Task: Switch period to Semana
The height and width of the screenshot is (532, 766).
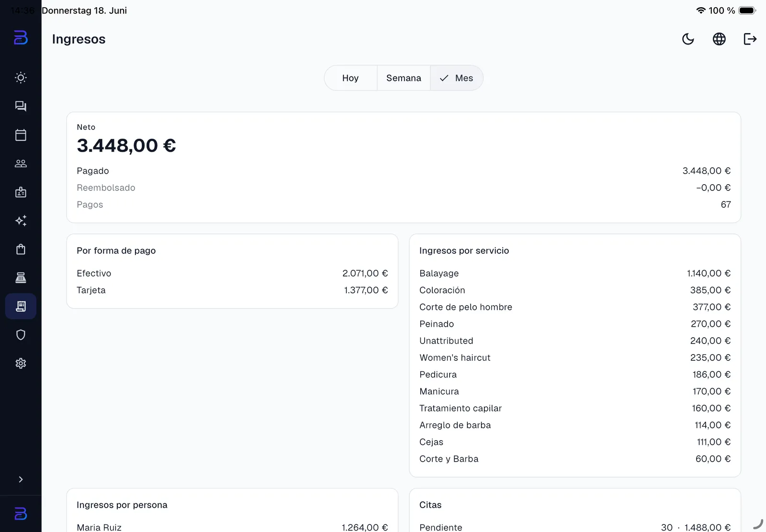Action: (x=404, y=78)
